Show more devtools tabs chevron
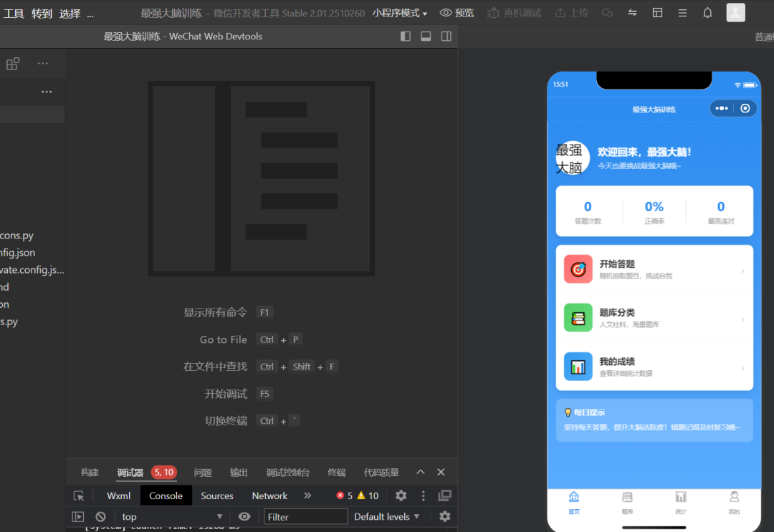 click(307, 495)
